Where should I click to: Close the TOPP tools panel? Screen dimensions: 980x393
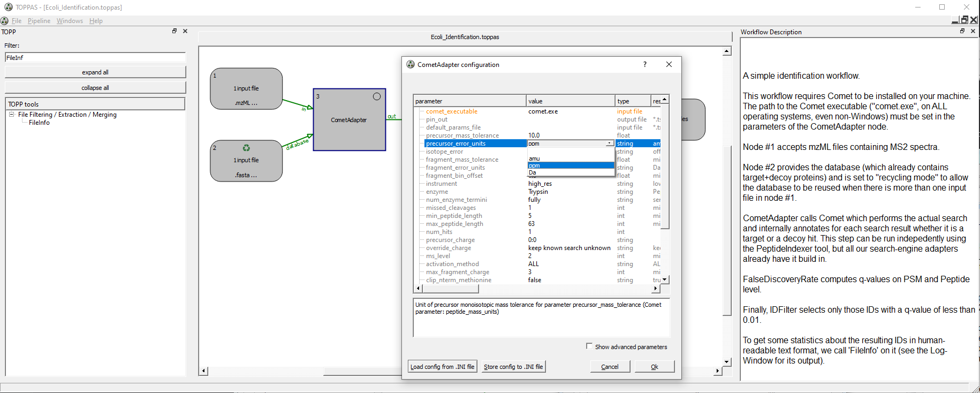(x=185, y=31)
